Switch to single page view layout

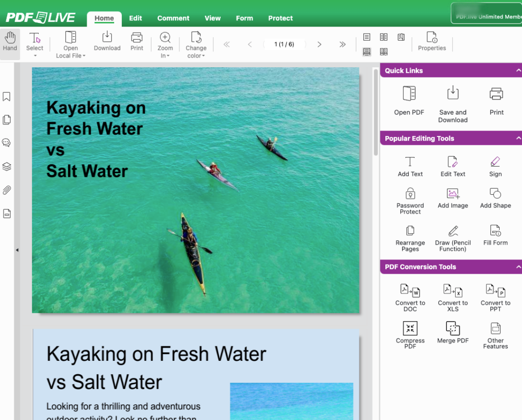[367, 37]
